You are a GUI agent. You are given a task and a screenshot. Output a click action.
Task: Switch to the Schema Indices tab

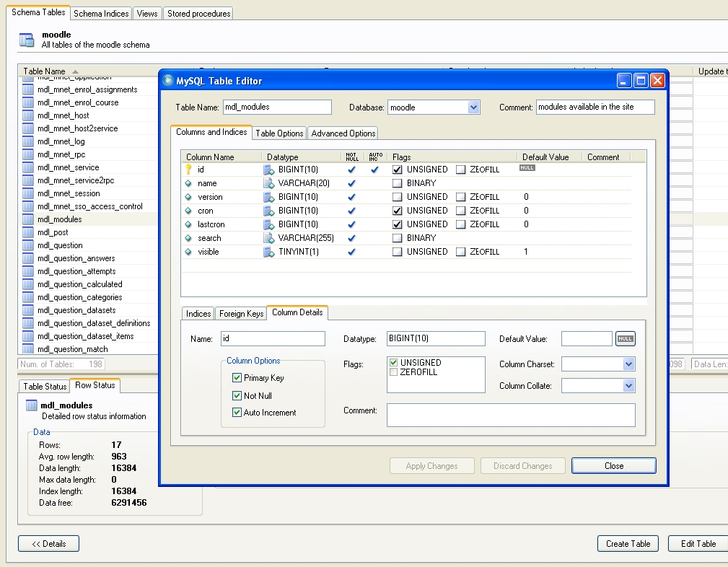point(101,14)
